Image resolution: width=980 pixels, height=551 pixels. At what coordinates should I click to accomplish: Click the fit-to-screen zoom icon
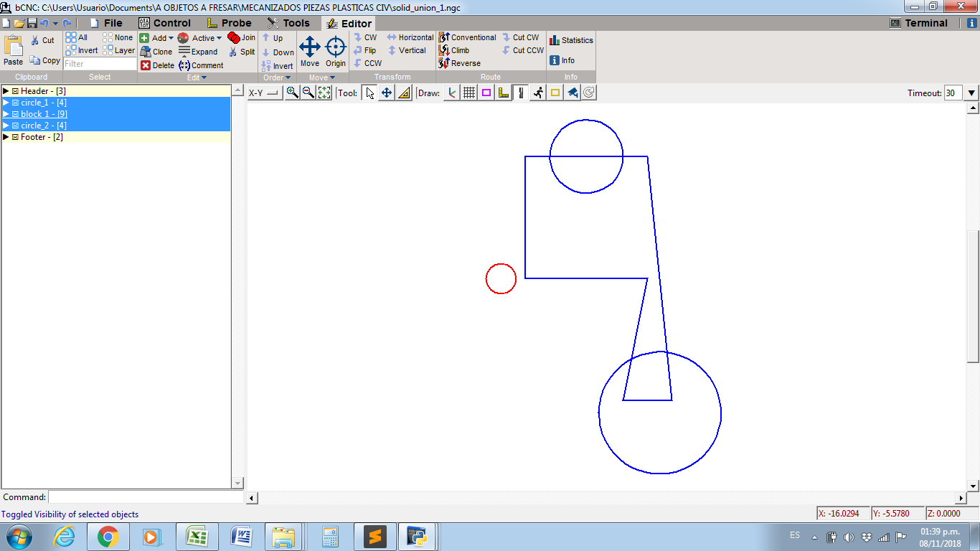pos(324,93)
